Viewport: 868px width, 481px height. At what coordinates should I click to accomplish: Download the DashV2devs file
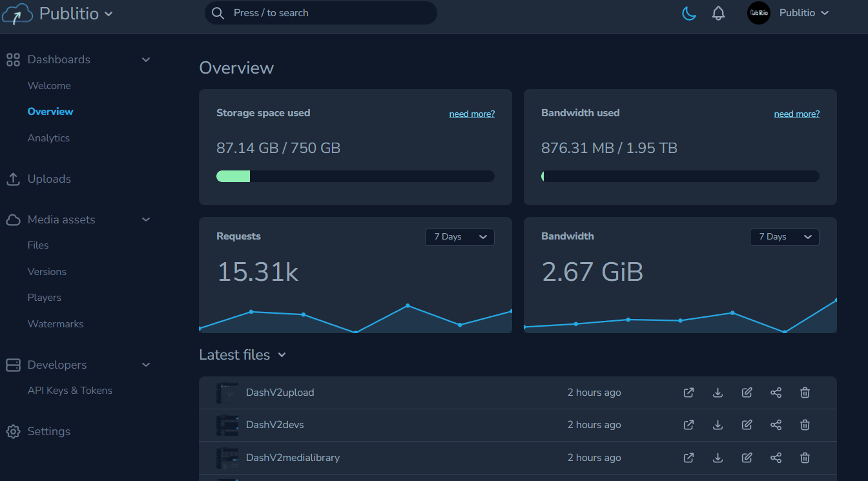pos(718,425)
